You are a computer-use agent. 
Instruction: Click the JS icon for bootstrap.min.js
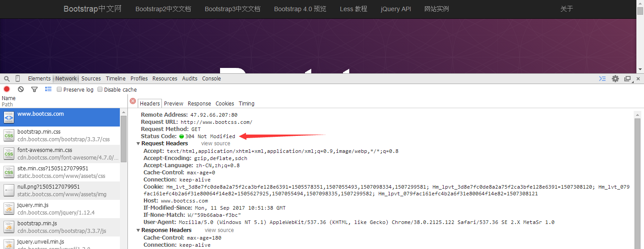click(9, 227)
